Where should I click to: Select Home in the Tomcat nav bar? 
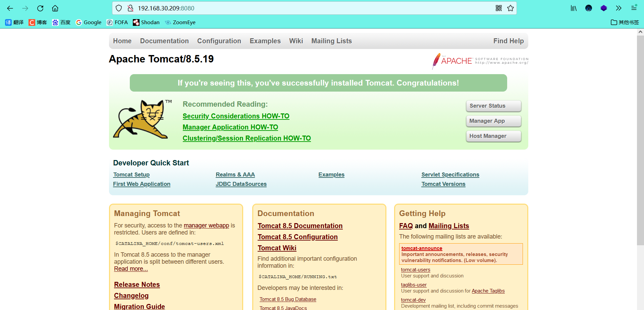(x=122, y=41)
